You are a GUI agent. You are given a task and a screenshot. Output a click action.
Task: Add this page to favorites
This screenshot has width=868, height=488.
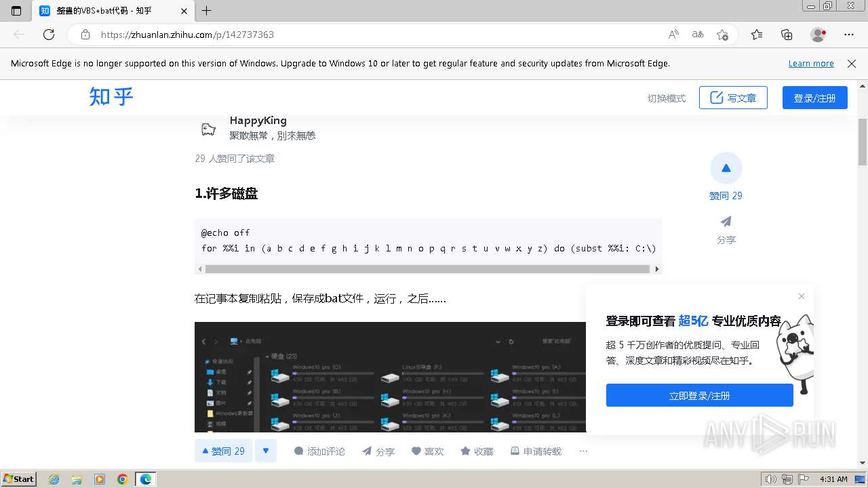[722, 35]
